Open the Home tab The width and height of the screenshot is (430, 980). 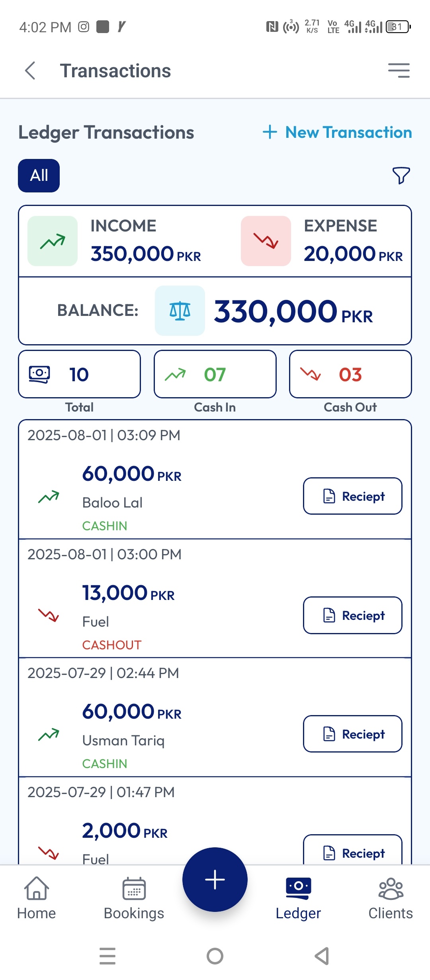click(x=36, y=898)
